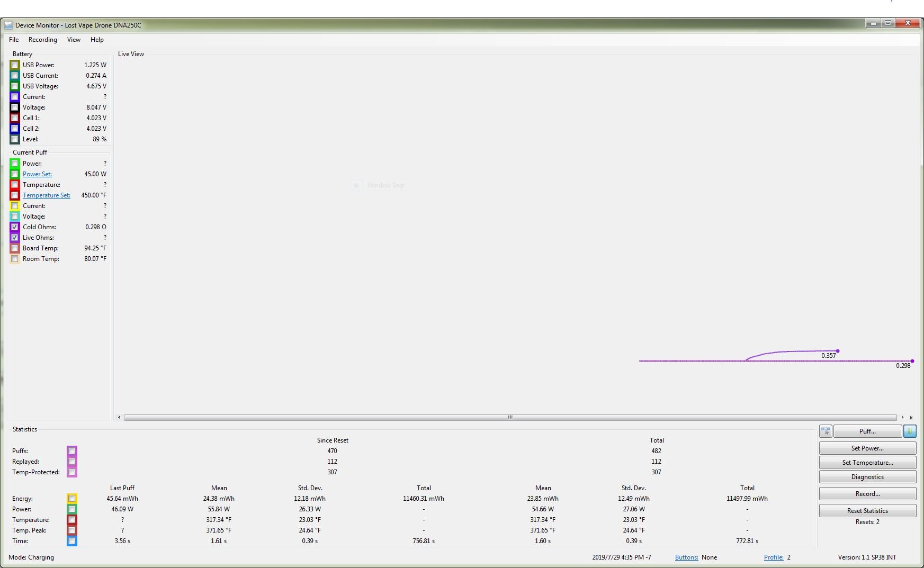924x568 pixels.
Task: Click the Live View horizontal scrollbar thumb
Action: 510,418
